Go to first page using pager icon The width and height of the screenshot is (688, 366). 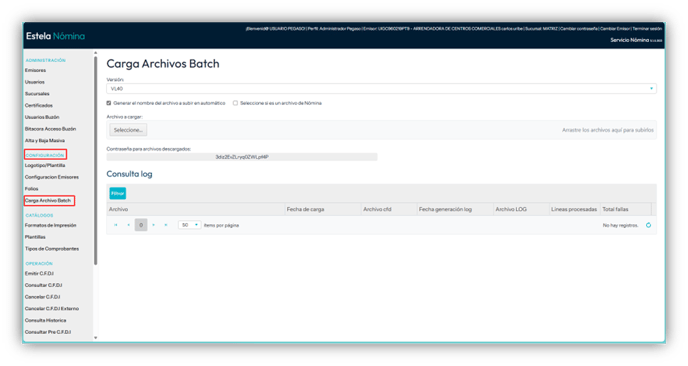pyautogui.click(x=116, y=225)
